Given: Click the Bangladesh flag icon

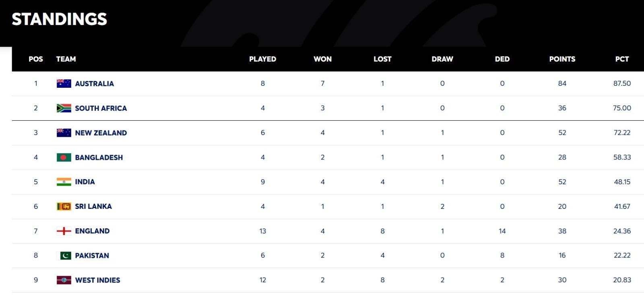Looking at the screenshot, I should (64, 157).
